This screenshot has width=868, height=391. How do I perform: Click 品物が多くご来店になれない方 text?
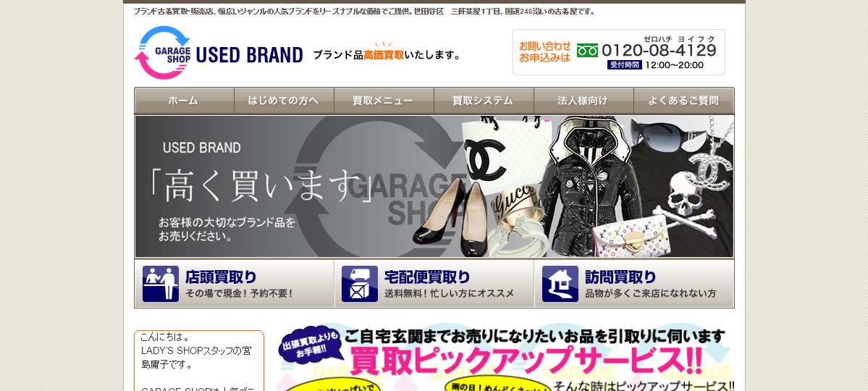coord(650,293)
